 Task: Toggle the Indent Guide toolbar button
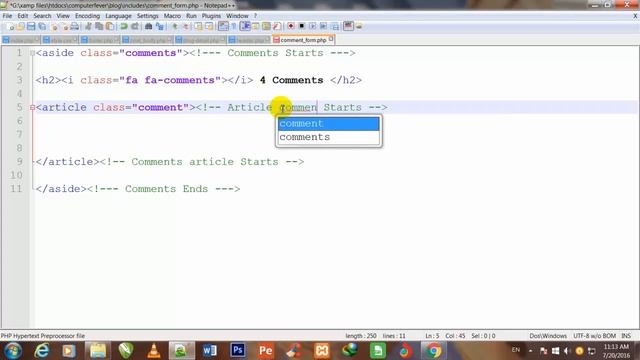246,26
